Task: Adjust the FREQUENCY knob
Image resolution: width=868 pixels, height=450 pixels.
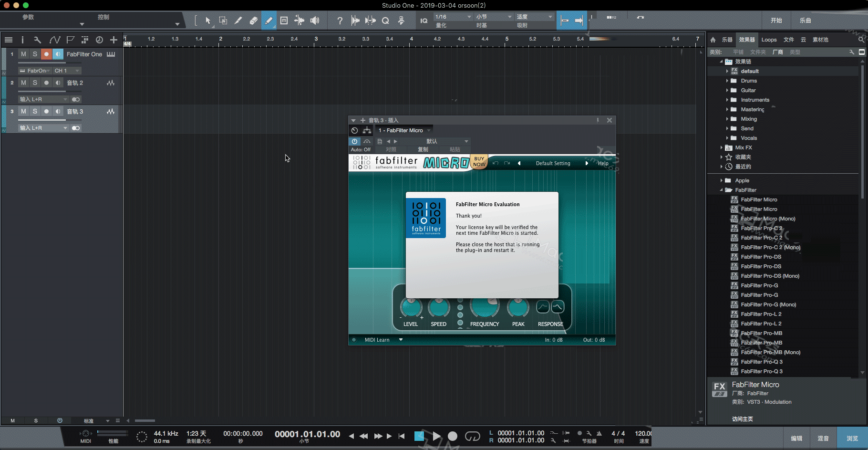Action: (485, 307)
